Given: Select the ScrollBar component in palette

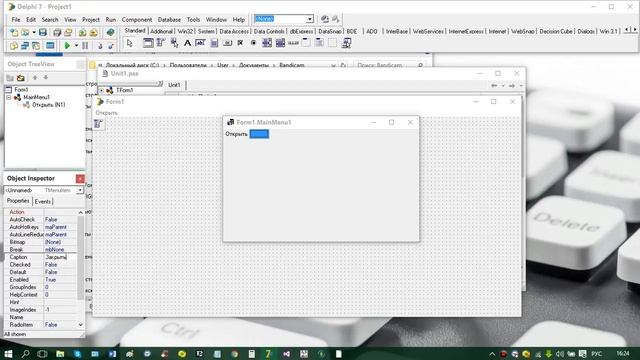Looking at the screenshot, I should [293, 43].
